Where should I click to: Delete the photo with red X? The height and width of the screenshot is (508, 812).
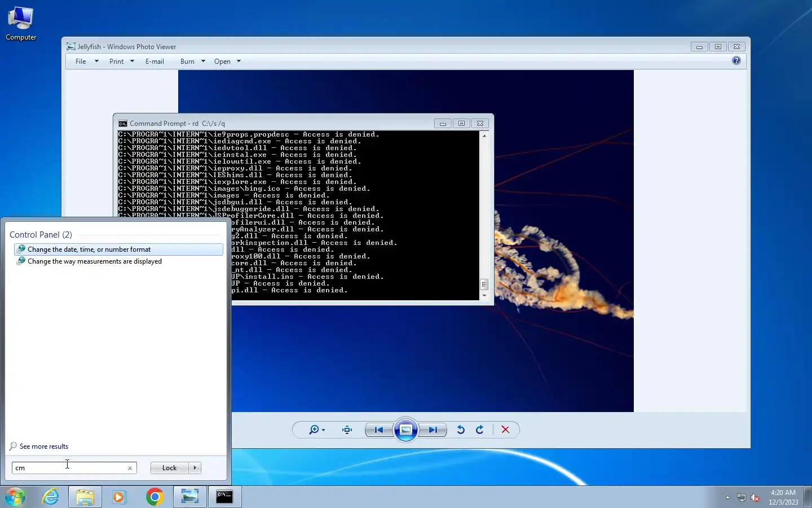pos(505,430)
